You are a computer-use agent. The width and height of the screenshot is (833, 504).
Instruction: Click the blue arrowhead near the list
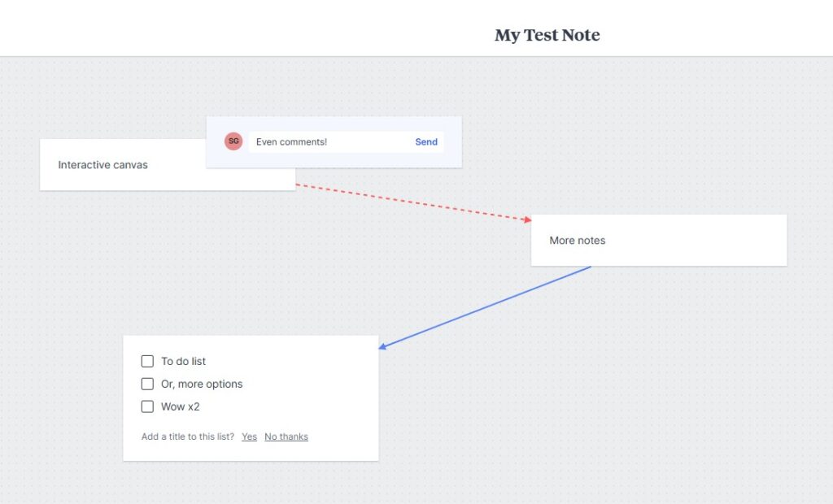pyautogui.click(x=383, y=347)
